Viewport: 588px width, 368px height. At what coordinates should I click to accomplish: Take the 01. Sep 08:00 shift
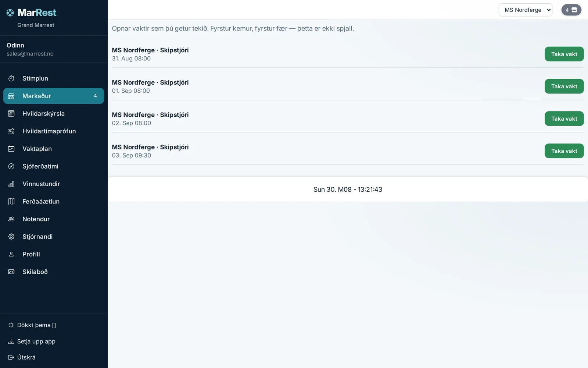pos(564,86)
